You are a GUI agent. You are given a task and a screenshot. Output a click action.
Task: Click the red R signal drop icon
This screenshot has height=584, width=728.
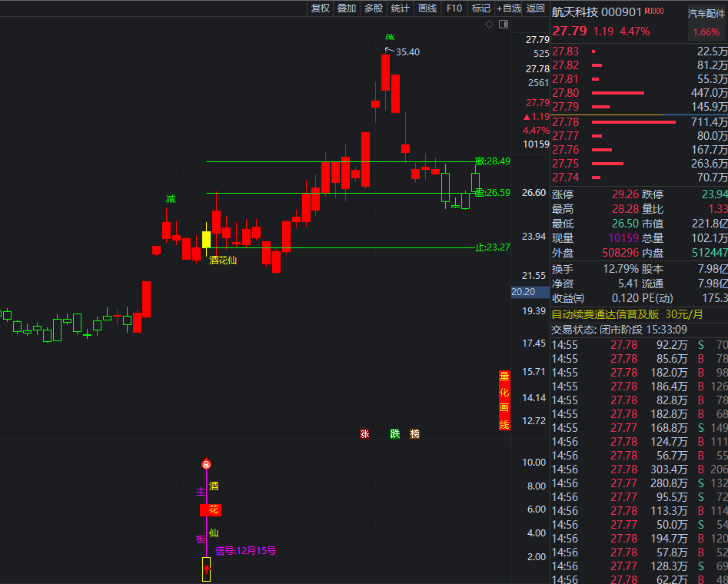coord(206,464)
